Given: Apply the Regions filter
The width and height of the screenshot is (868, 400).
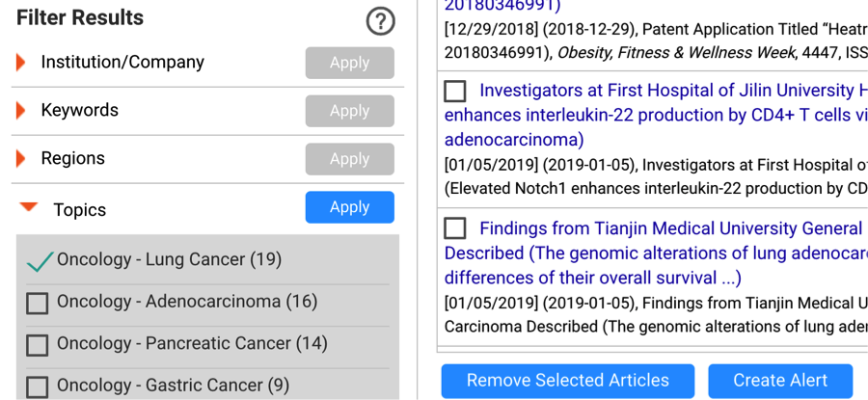Looking at the screenshot, I should (350, 159).
